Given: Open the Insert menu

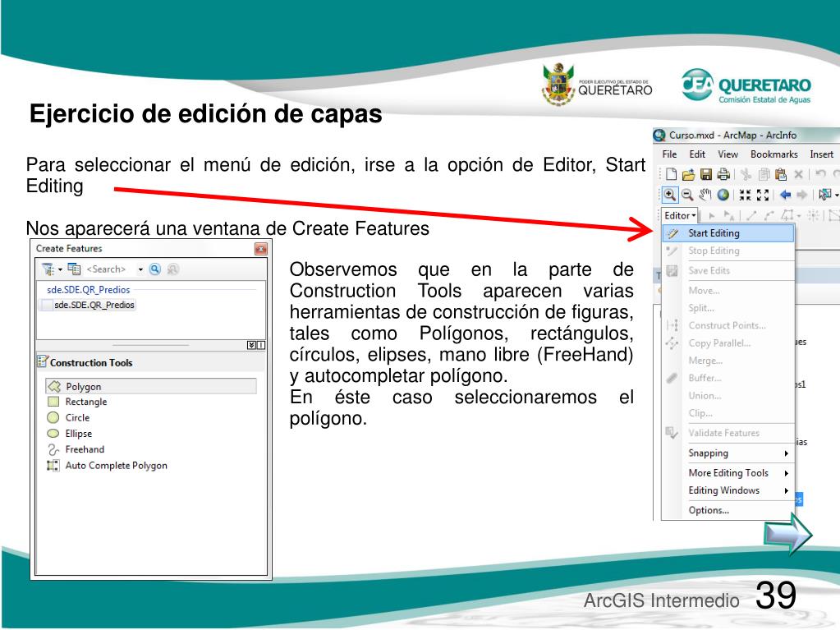Looking at the screenshot, I should [x=822, y=154].
